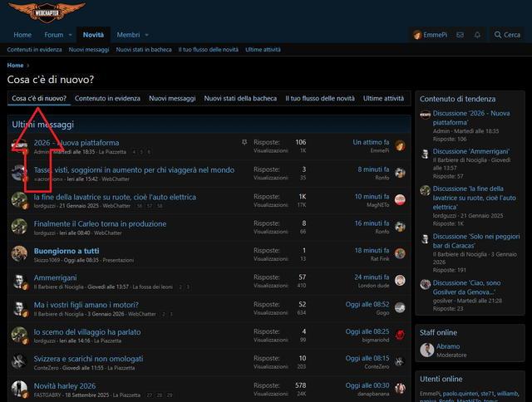Open La fossa dei leoni forum link
The image size is (532, 402).
point(153,287)
